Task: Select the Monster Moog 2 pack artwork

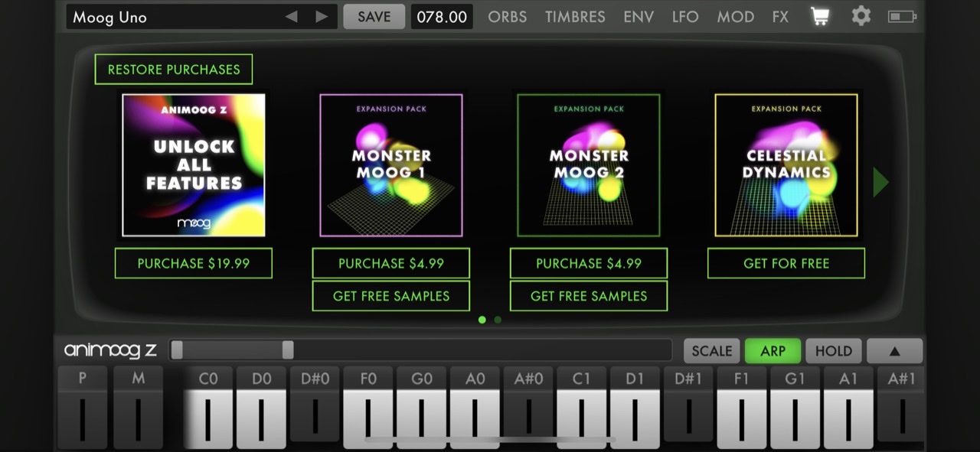Action: (x=589, y=165)
